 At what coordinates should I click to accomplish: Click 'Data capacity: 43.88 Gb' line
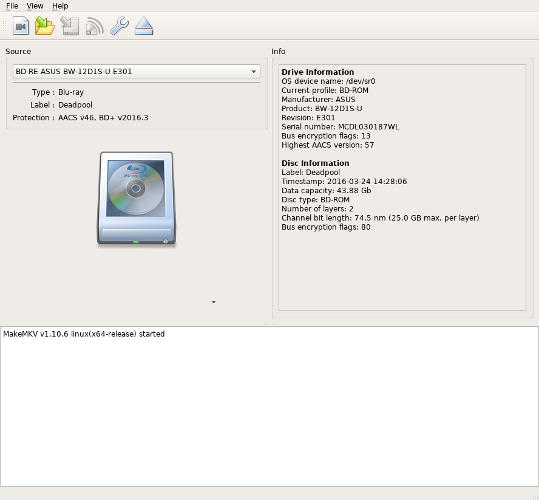[326, 191]
